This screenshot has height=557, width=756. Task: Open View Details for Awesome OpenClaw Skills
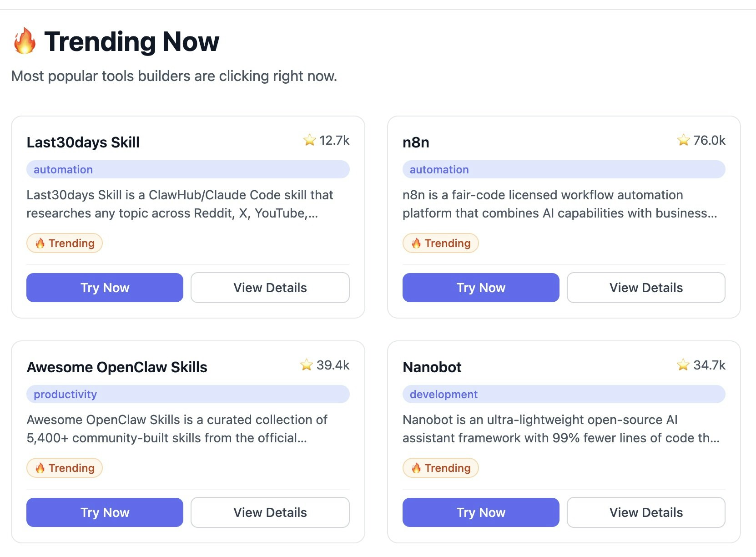270,512
